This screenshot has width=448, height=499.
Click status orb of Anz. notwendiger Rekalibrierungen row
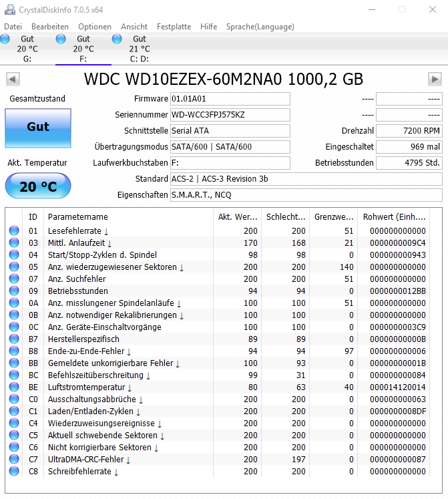coord(14,315)
